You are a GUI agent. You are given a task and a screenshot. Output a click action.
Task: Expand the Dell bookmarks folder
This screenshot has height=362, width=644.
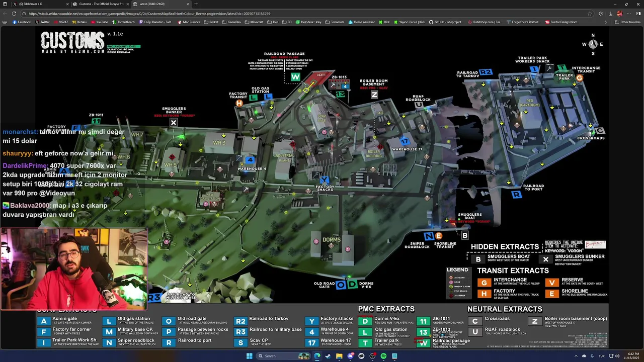(x=273, y=22)
